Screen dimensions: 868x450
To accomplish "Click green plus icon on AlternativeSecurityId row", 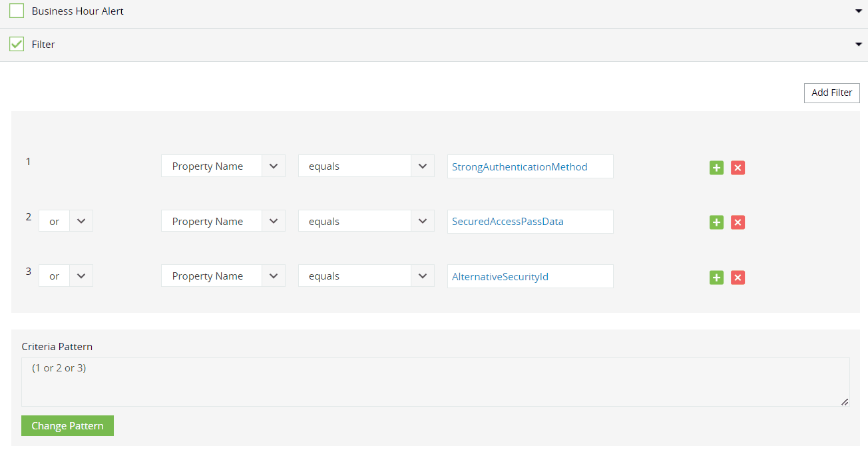I will pyautogui.click(x=716, y=278).
